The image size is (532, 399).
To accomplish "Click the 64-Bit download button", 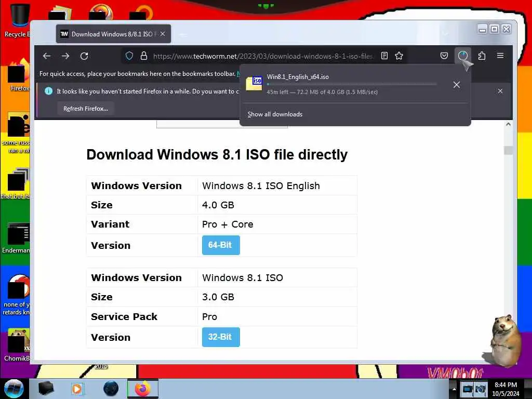I will 221,245.
